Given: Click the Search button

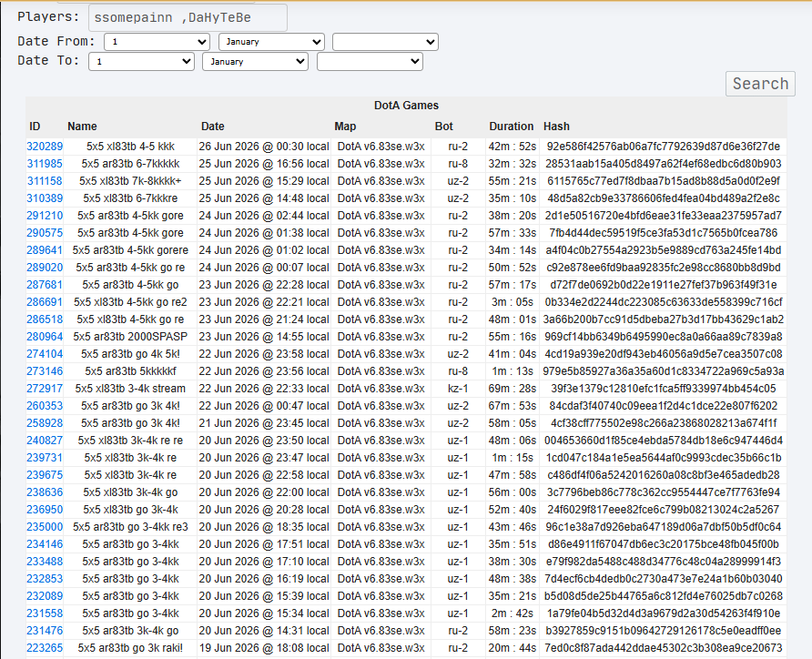Looking at the screenshot, I should 760,84.
